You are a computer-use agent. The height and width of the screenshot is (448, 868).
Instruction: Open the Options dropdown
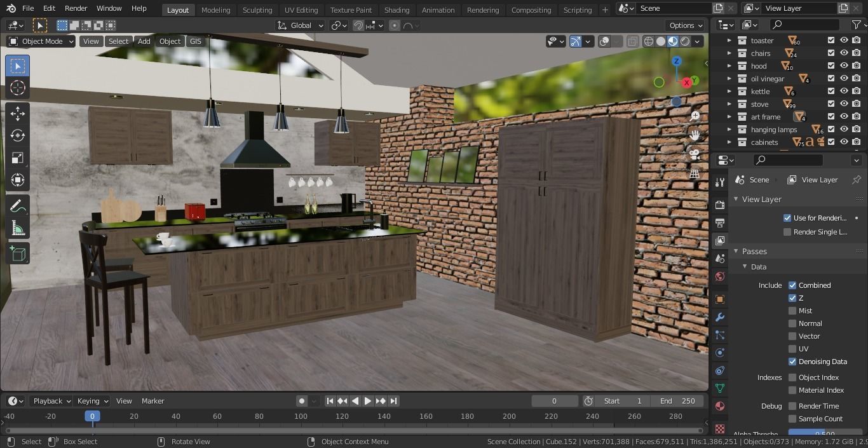tap(686, 25)
